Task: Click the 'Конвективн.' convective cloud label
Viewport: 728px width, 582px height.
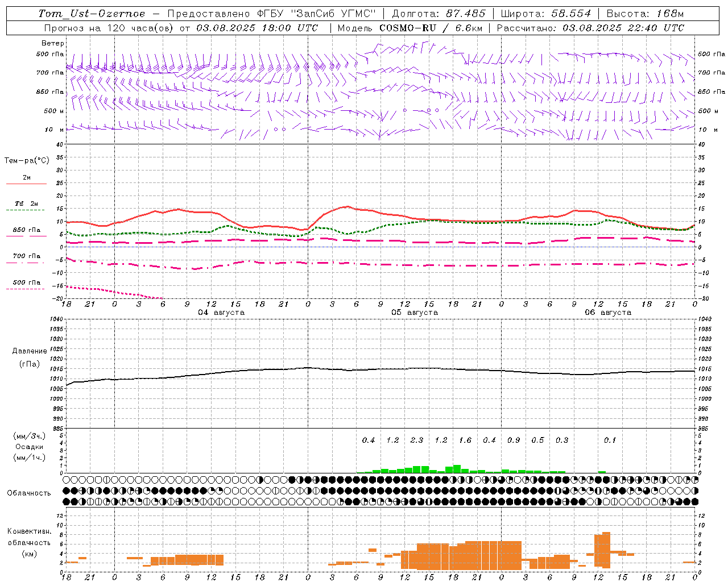Action: tap(30, 531)
